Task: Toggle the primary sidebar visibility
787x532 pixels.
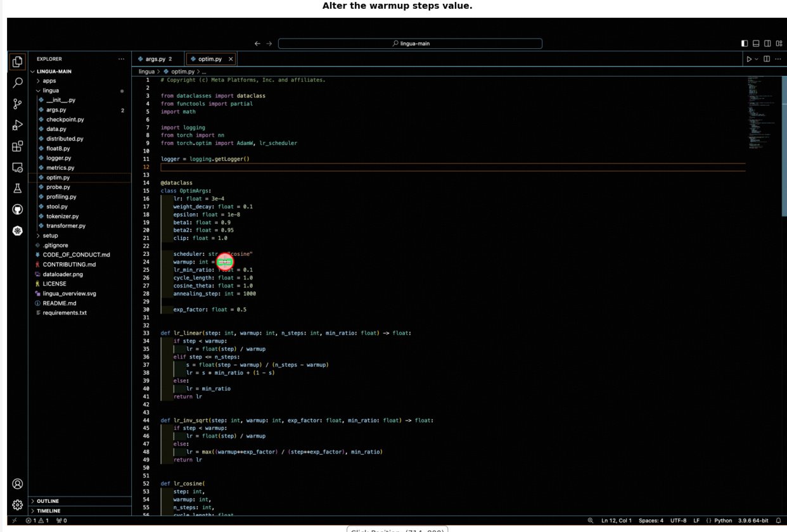Action: tap(745, 44)
